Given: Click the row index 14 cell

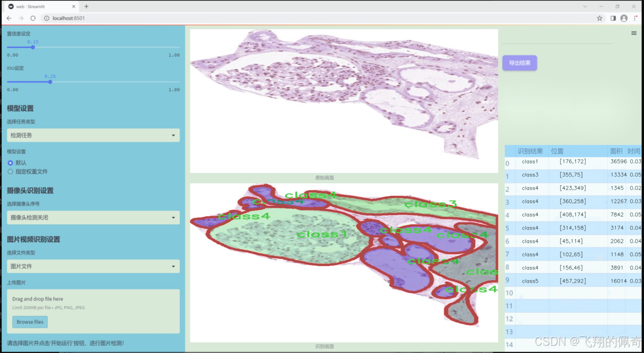Looking at the screenshot, I should coord(510,345).
